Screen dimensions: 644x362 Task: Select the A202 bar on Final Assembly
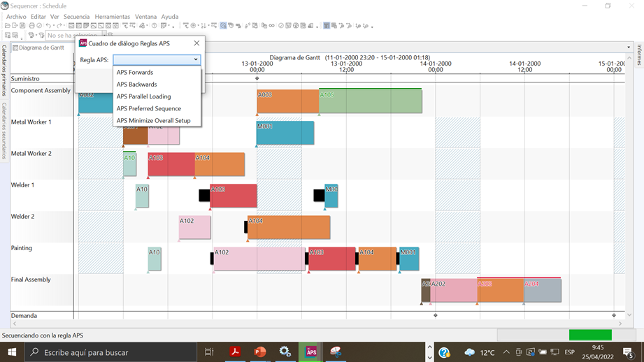click(454, 291)
